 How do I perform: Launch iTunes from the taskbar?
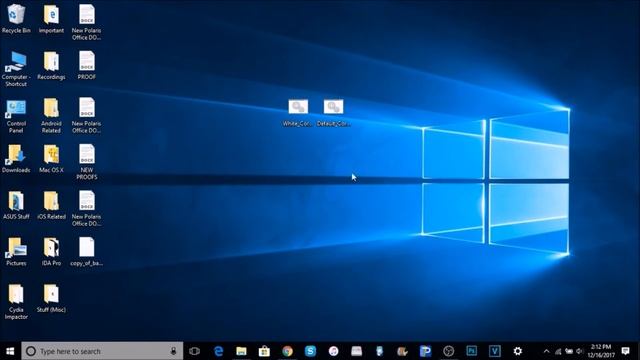click(x=333, y=351)
